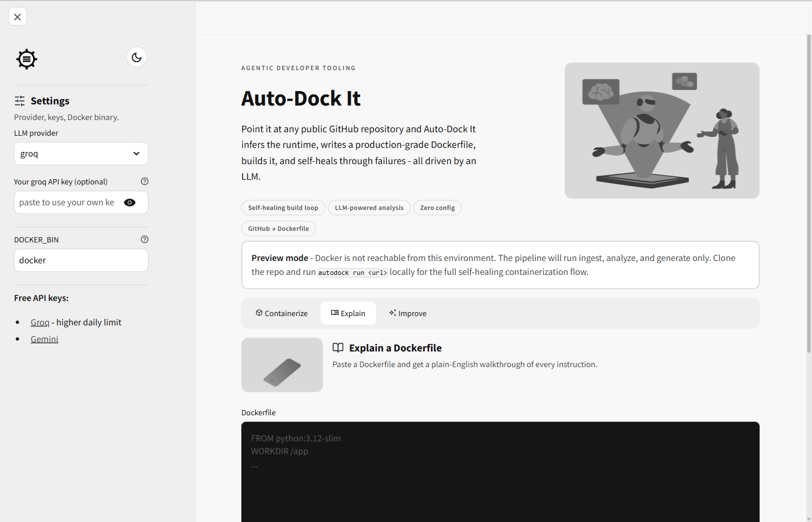
Task: Click the open book icon beside Explain a Dockerfile
Action: point(338,348)
